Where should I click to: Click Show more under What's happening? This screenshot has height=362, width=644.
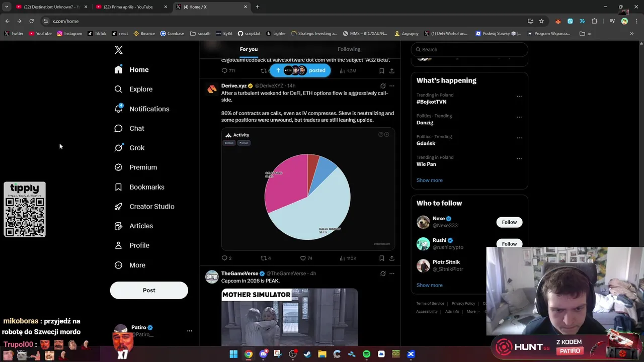(430, 180)
